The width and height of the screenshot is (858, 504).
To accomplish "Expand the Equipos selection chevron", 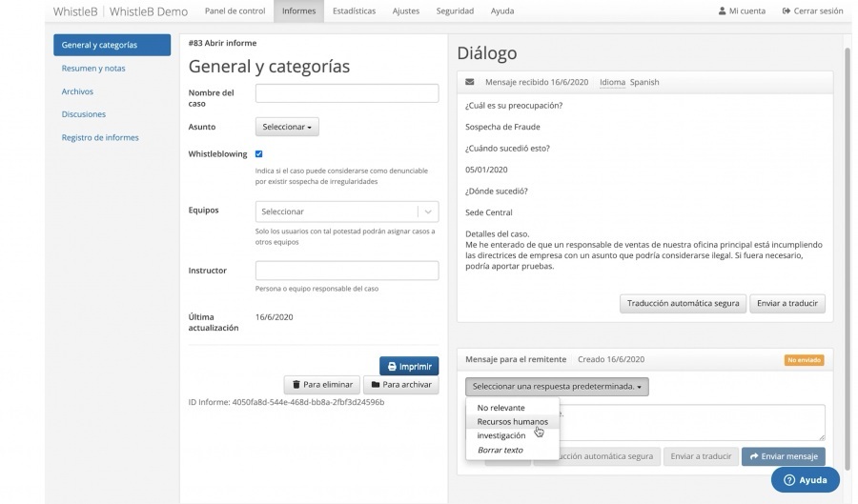I will [x=428, y=212].
